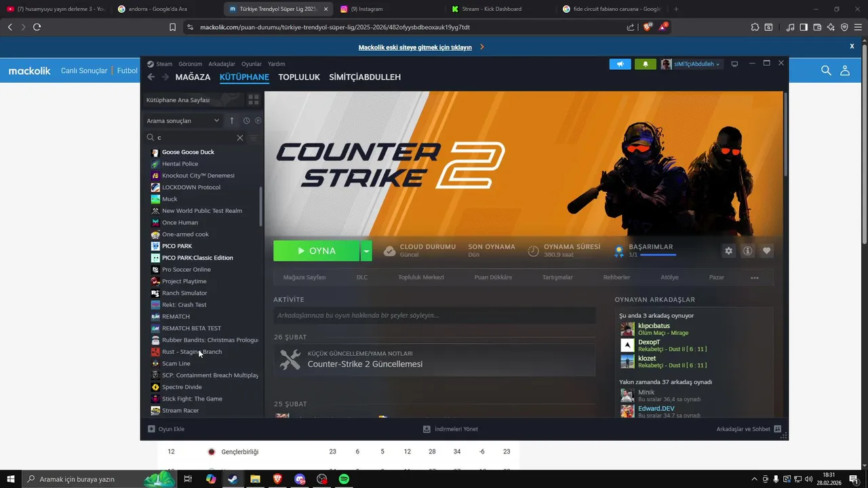Switch library to grid collections view icon

point(254,100)
